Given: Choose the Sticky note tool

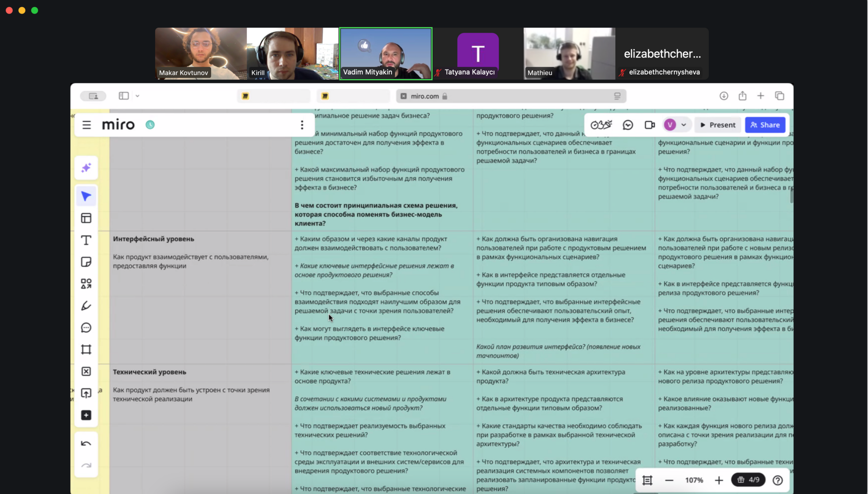Looking at the screenshot, I should tap(86, 262).
